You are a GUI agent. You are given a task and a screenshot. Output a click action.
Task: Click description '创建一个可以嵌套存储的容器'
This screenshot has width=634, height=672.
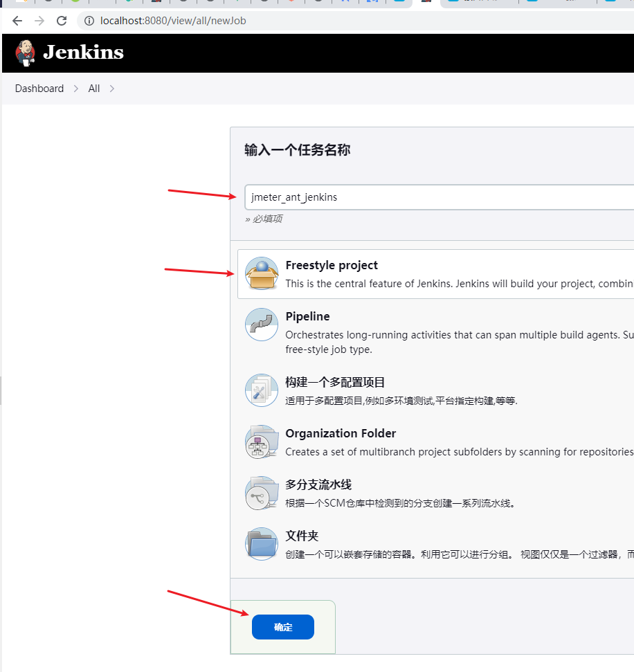point(460,554)
